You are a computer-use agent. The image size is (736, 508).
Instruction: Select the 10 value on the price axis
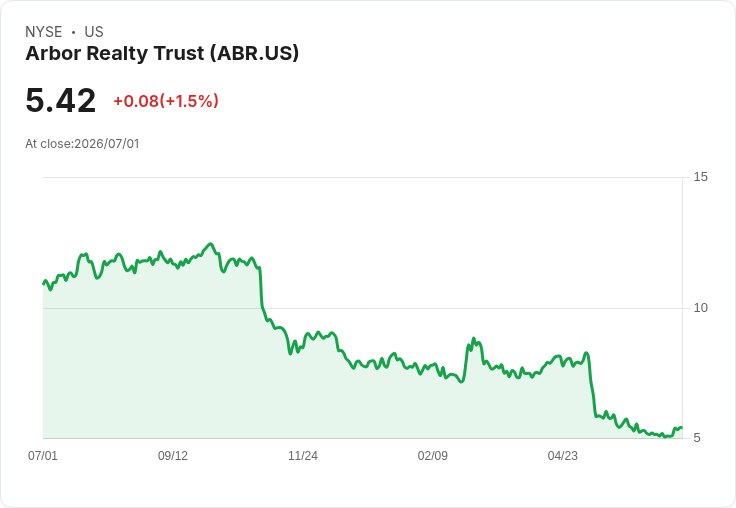tap(700, 308)
